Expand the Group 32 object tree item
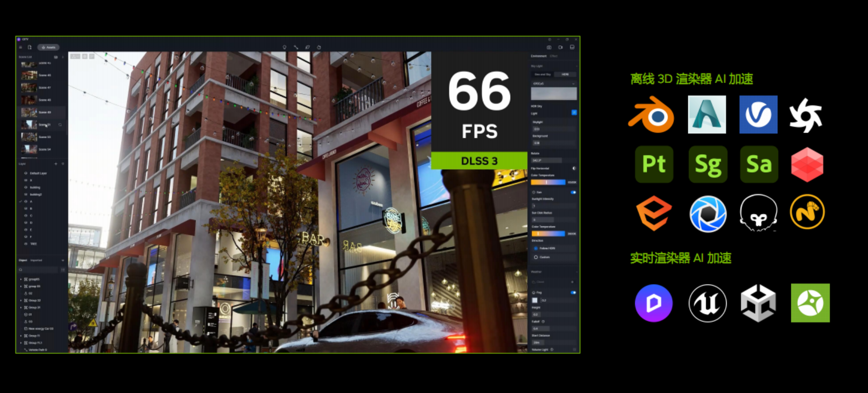 [x=21, y=300]
